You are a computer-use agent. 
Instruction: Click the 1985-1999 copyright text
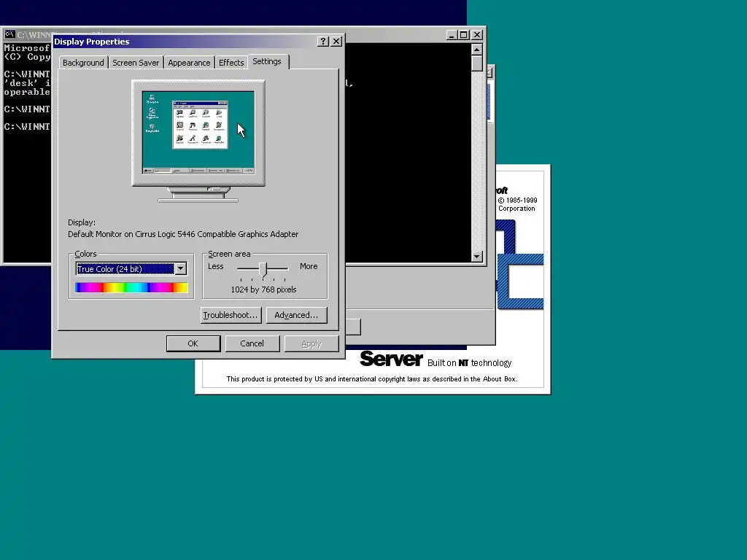(x=518, y=201)
